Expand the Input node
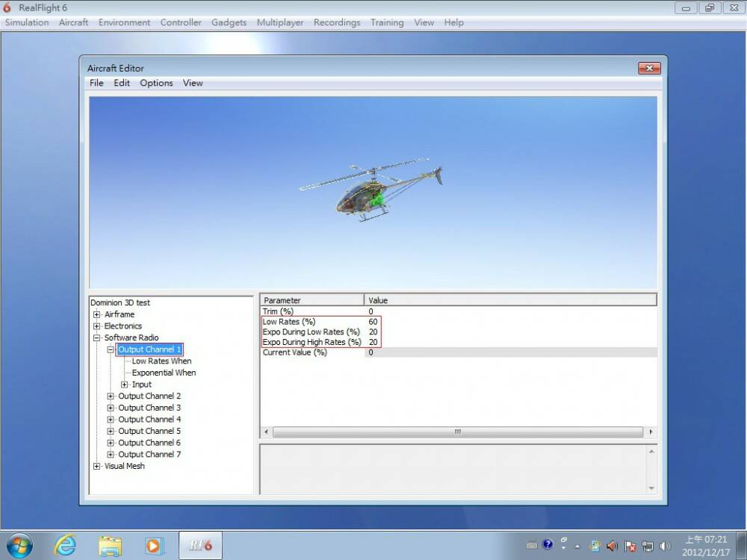747x560 pixels. click(x=124, y=385)
